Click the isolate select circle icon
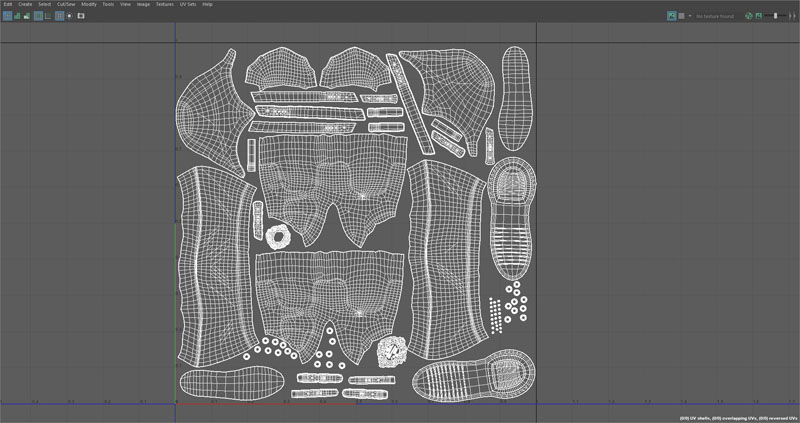 [x=69, y=16]
